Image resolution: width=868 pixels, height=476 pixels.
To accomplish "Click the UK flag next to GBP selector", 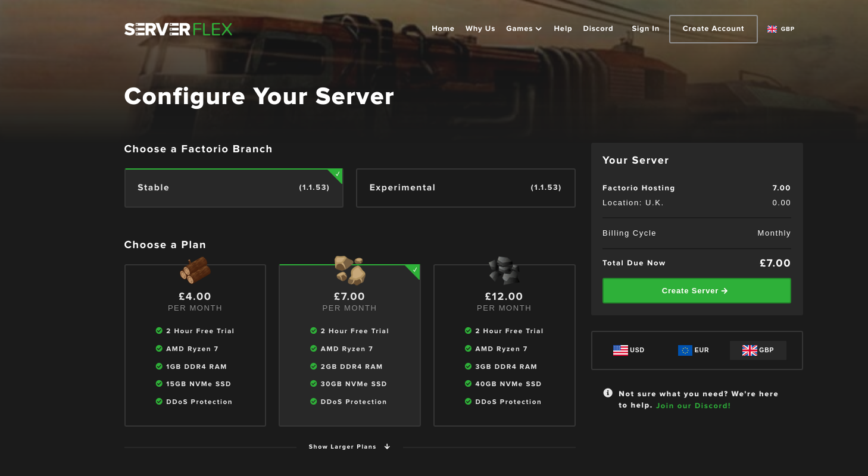I will [x=750, y=350].
